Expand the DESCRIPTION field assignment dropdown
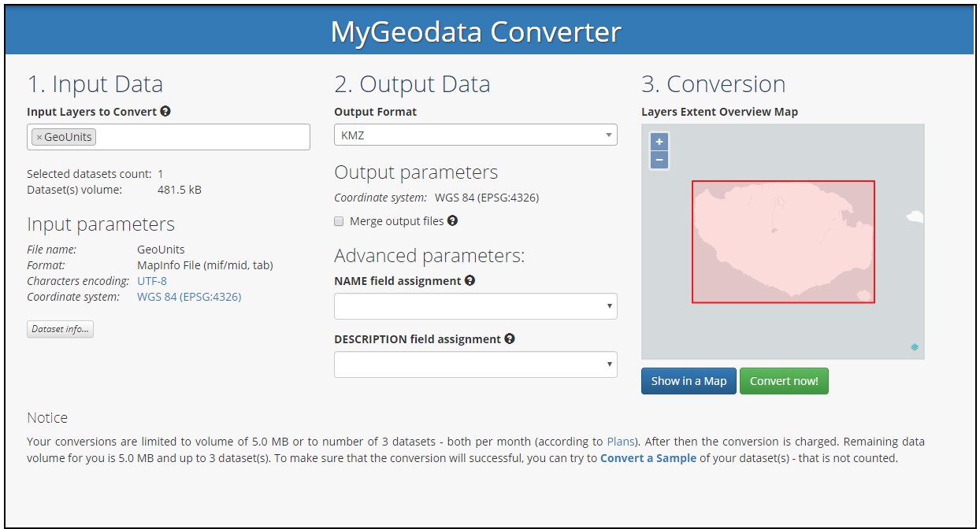Screen dimensions: 980x529 pyautogui.click(x=475, y=364)
